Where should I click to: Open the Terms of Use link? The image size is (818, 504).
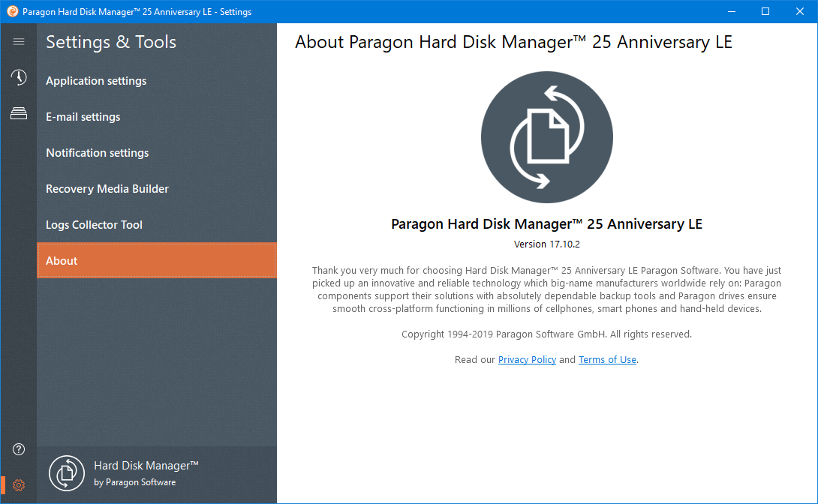click(607, 360)
